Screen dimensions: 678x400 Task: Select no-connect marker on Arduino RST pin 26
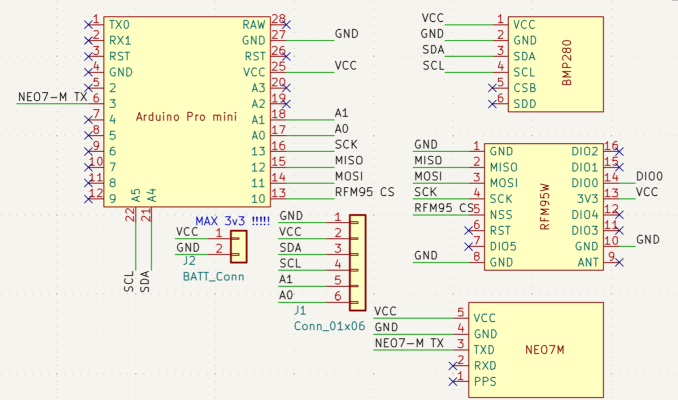286,56
